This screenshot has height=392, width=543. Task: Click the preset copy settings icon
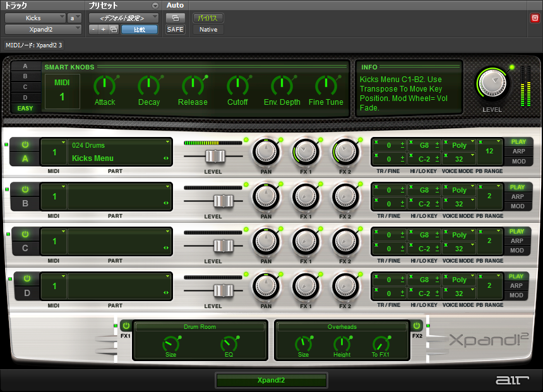point(114,30)
